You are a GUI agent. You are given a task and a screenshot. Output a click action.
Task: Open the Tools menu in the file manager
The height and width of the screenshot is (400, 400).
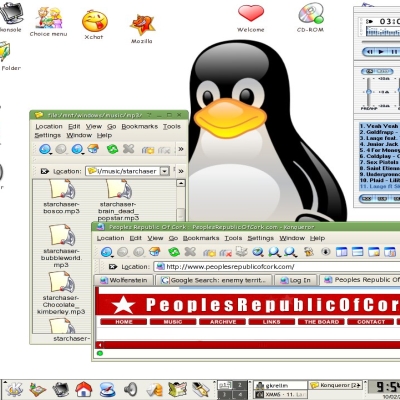click(172, 126)
